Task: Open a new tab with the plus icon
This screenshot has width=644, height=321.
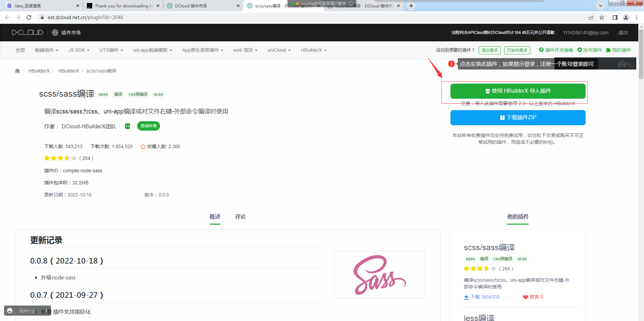Action: pyautogui.click(x=411, y=6)
